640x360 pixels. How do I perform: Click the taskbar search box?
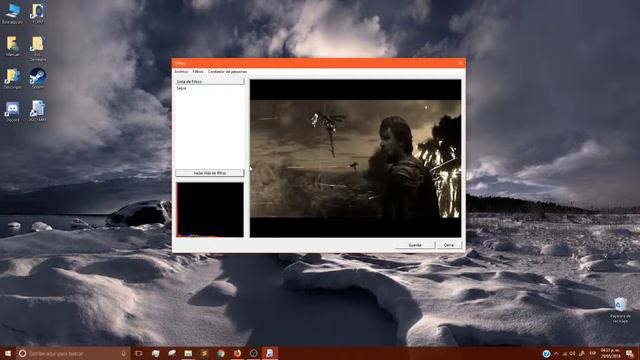[73, 353]
